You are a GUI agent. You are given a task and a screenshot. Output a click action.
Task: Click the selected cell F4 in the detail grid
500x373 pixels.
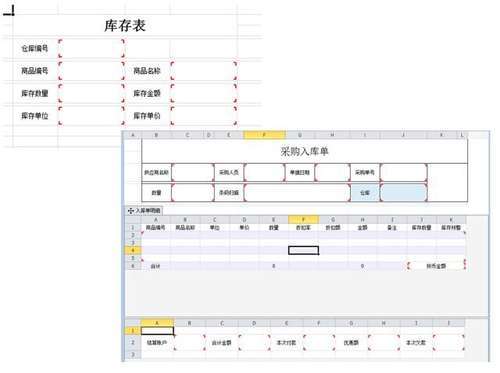(303, 250)
